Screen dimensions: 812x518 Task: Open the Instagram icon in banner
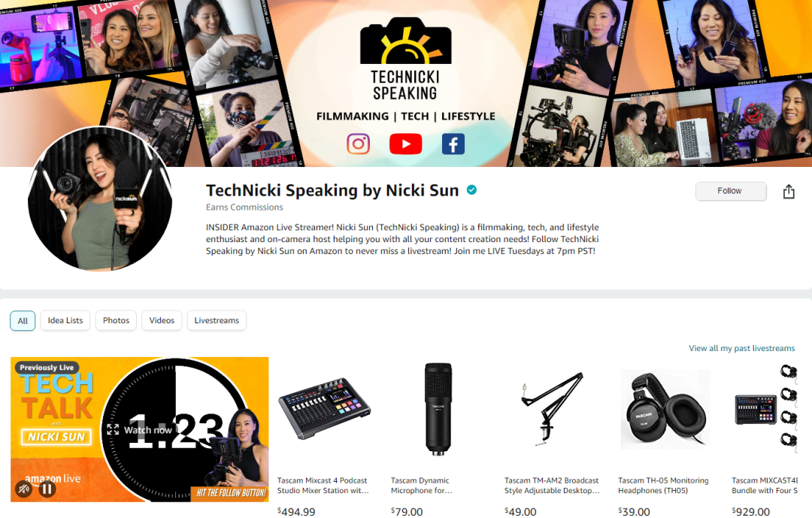(x=358, y=144)
